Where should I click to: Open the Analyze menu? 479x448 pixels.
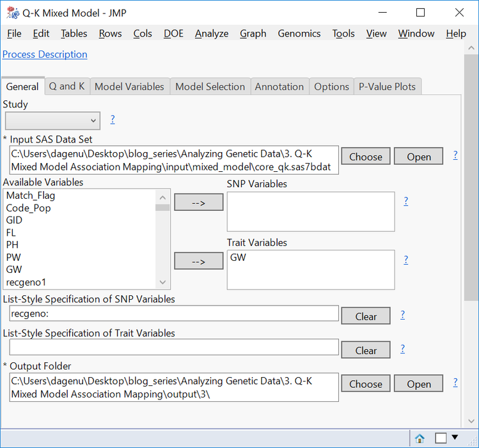point(212,33)
